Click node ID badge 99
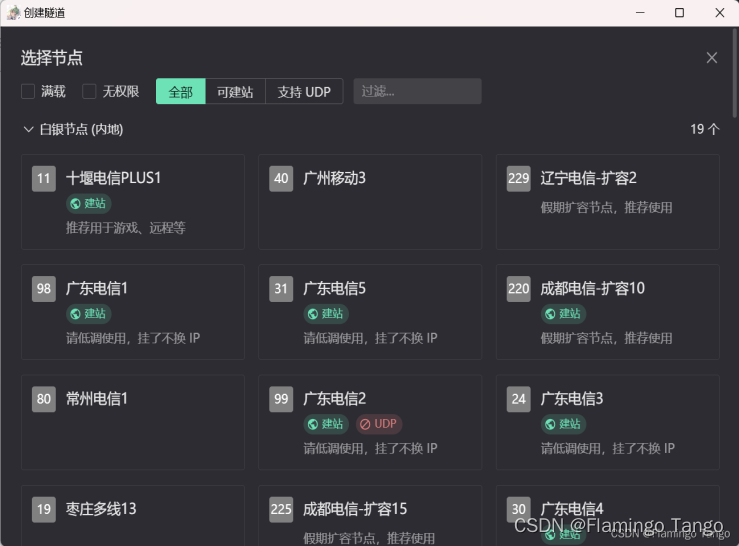 (x=281, y=399)
